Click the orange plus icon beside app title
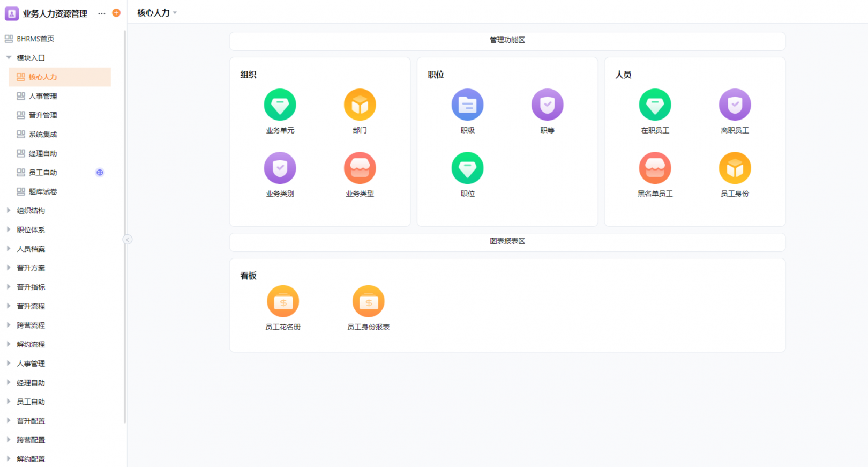The image size is (868, 467). (116, 13)
